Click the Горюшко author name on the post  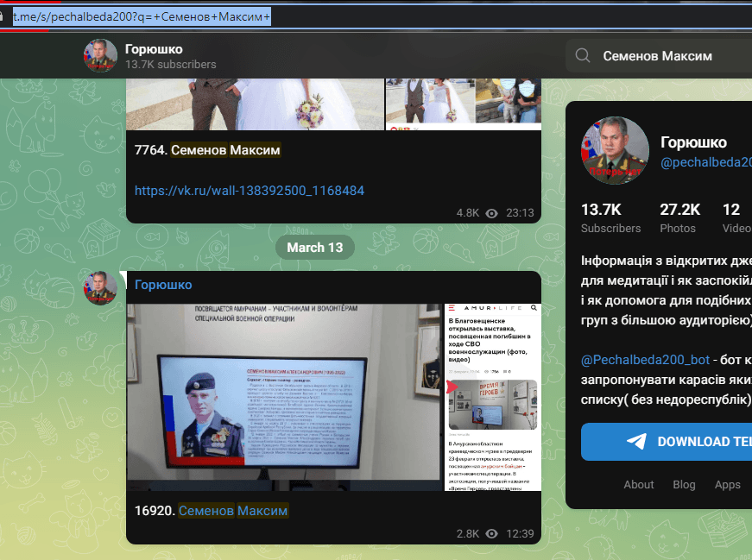163,285
